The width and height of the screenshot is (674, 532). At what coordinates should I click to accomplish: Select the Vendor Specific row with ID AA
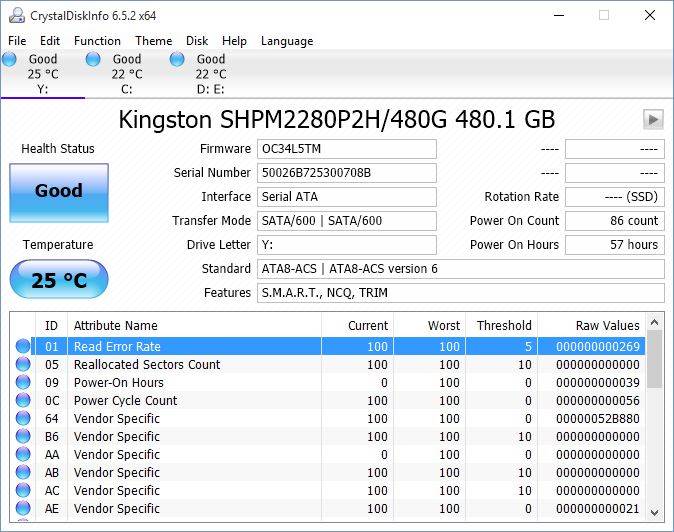click(328, 455)
